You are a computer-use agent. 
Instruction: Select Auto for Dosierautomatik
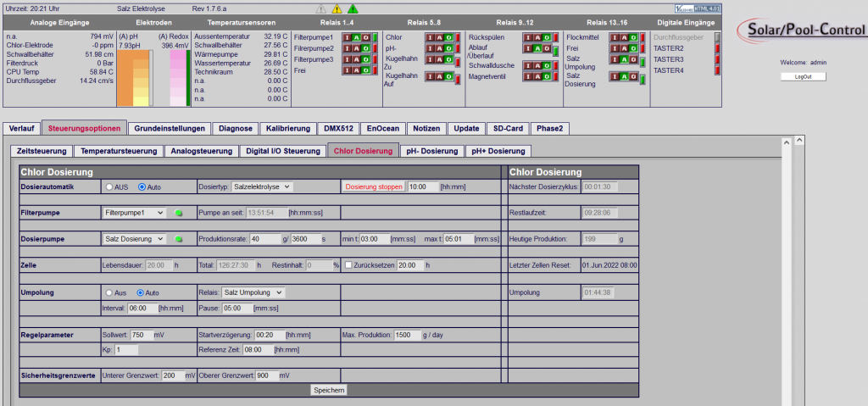click(142, 187)
